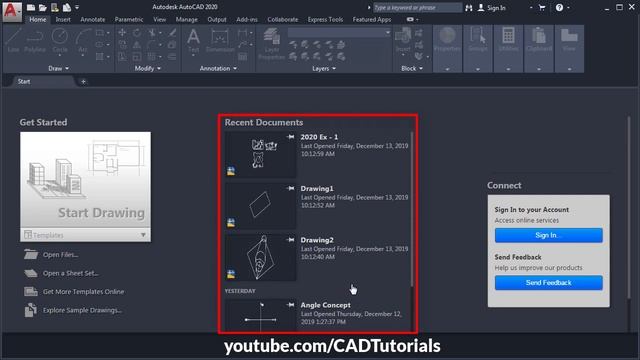The image size is (640, 360).
Task: Switch to the Express Tools ribbon tab
Action: pos(325,19)
